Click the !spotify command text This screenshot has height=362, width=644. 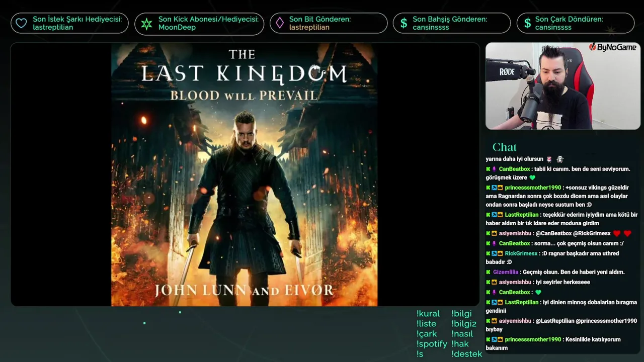tap(432, 344)
